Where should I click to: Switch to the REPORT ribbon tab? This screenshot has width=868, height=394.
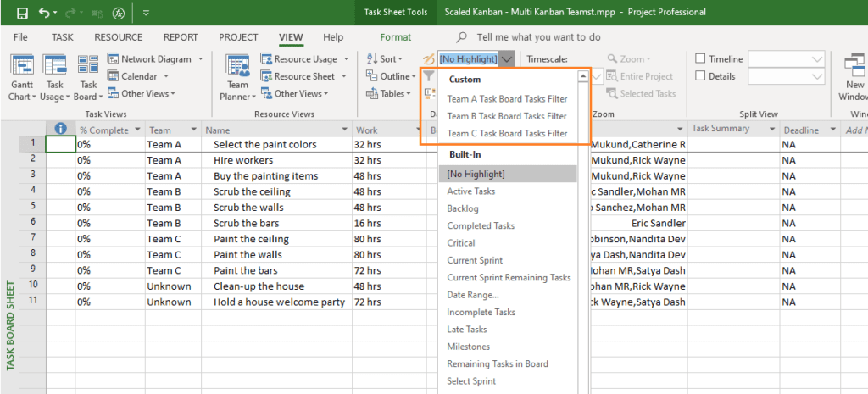(x=181, y=37)
